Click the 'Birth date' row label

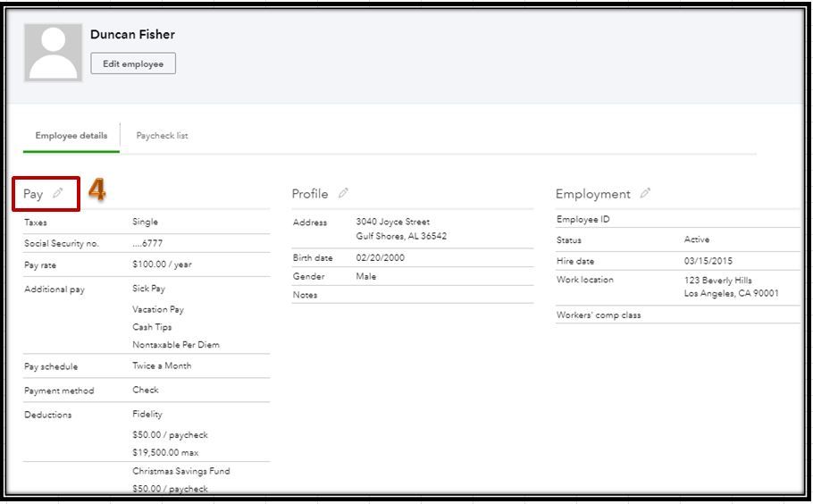tap(313, 257)
